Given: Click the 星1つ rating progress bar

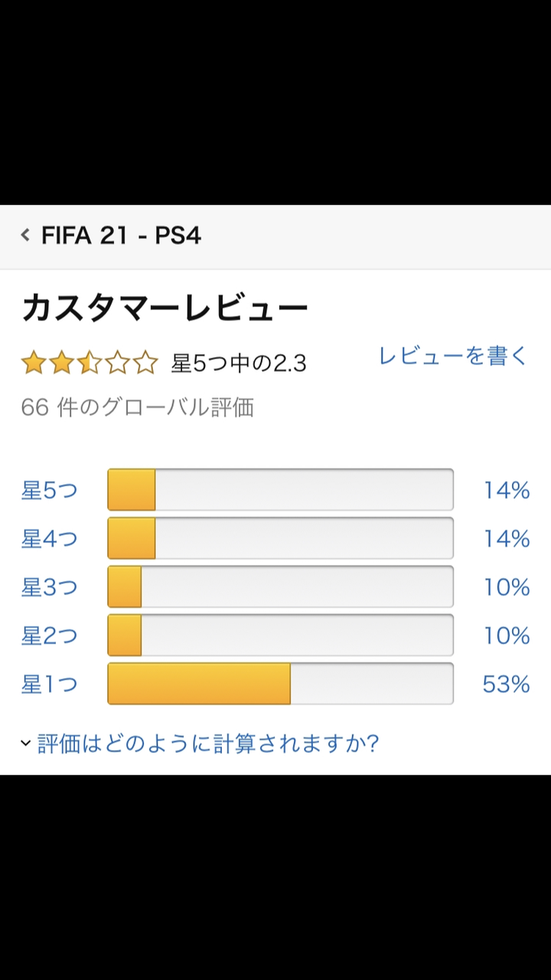Looking at the screenshot, I should (281, 684).
